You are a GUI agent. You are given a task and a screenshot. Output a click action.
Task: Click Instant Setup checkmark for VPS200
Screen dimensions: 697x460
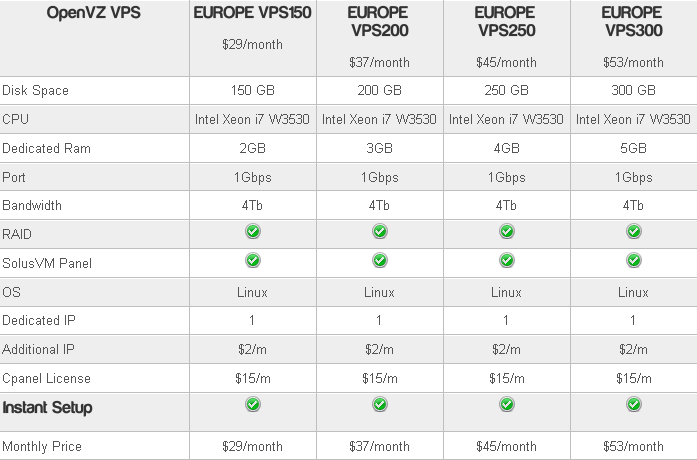tap(380, 404)
